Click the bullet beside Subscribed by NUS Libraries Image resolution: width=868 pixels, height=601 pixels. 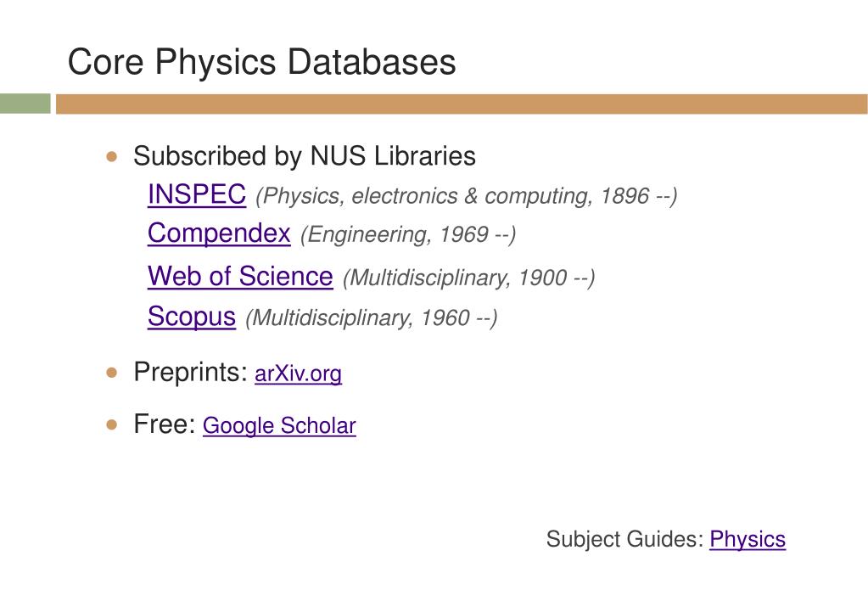[112, 157]
